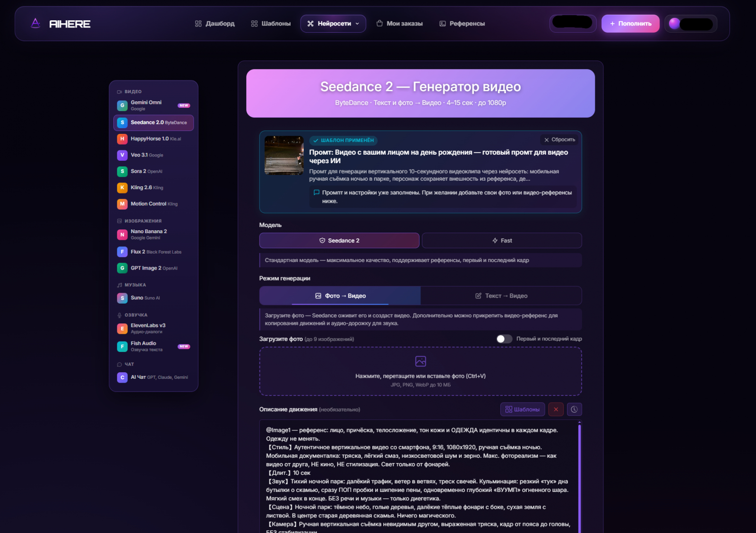Click the NEW badge beside Fish Audio
756x533 pixels.
184,347
